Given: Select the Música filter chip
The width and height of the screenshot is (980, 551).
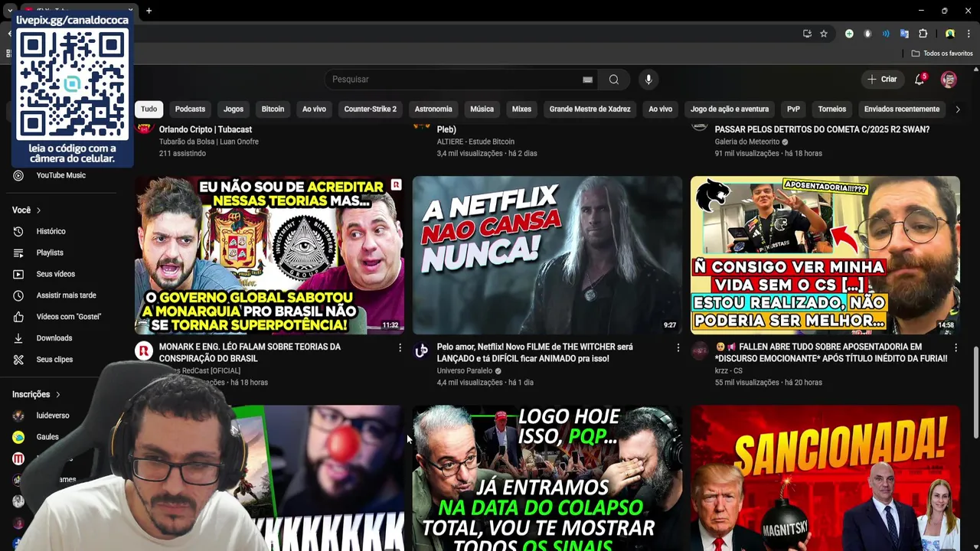Looking at the screenshot, I should pos(482,109).
